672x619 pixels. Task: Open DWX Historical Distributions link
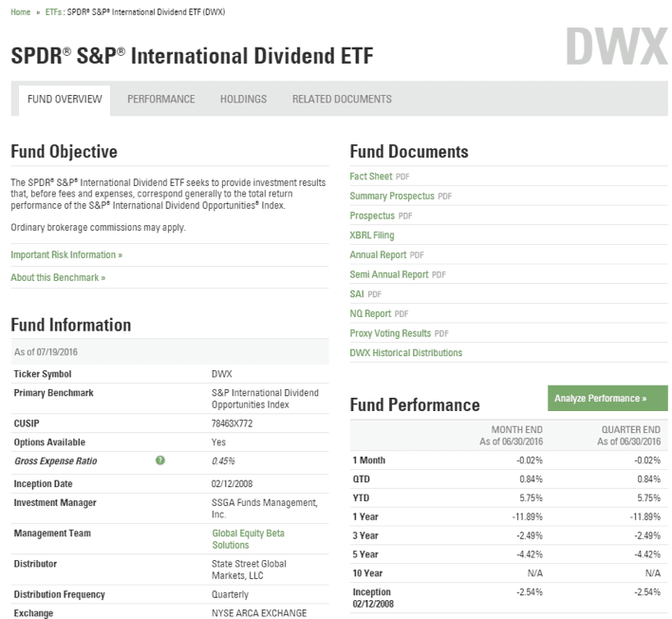406,353
